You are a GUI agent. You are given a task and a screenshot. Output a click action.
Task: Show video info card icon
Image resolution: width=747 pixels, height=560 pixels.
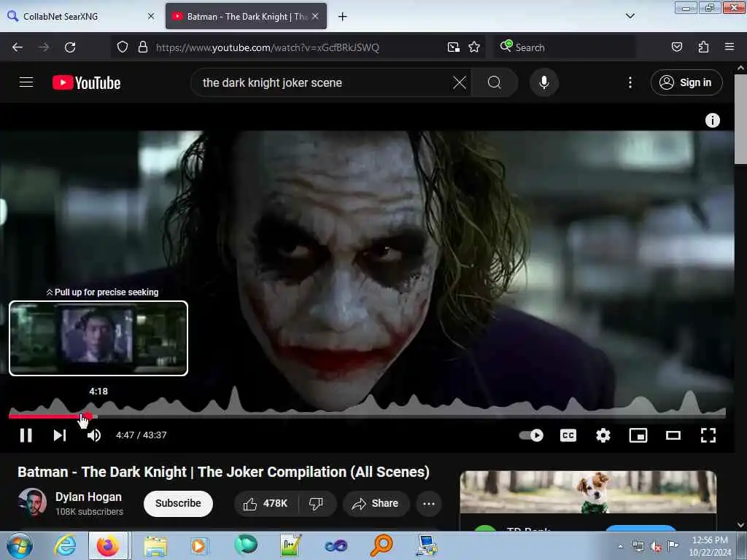pyautogui.click(x=712, y=120)
